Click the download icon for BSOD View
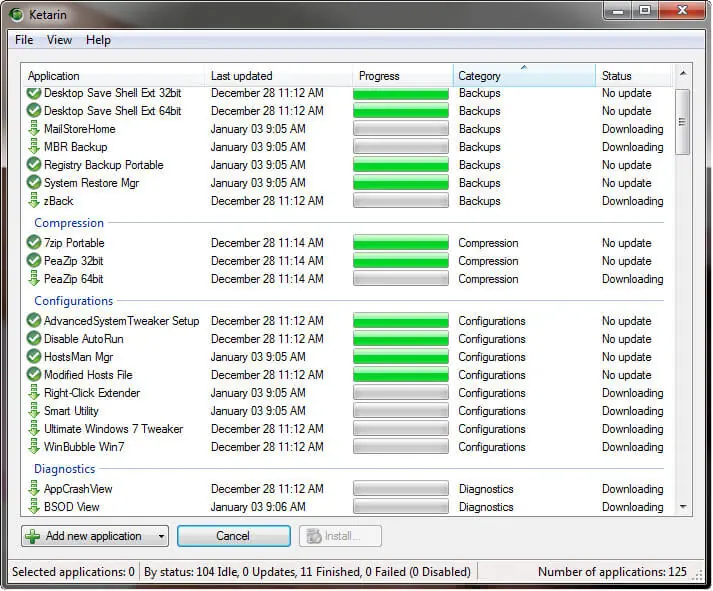The image size is (713, 591). point(34,506)
